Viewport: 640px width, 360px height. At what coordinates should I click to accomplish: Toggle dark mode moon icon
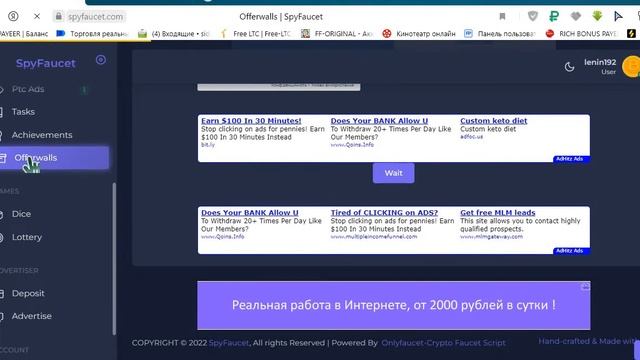[x=569, y=67]
